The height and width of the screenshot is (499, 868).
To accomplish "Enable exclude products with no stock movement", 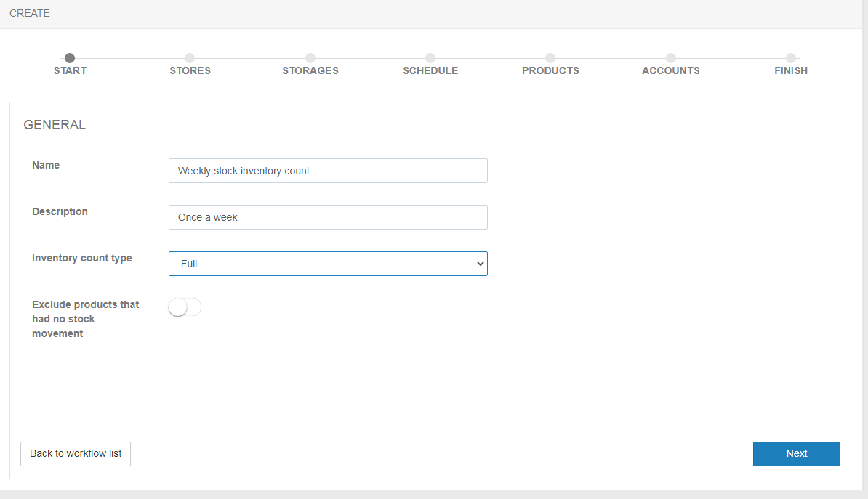I will coord(185,308).
